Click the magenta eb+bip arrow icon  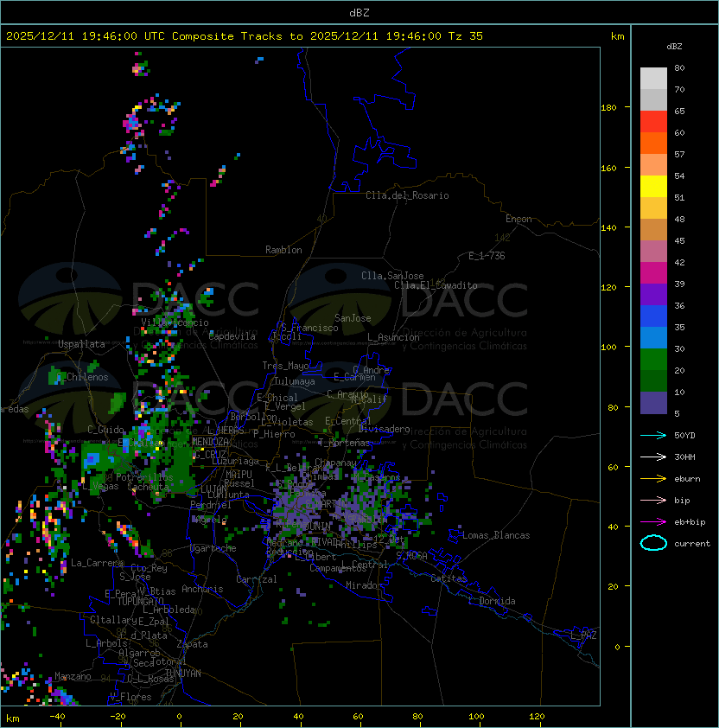coord(653,522)
